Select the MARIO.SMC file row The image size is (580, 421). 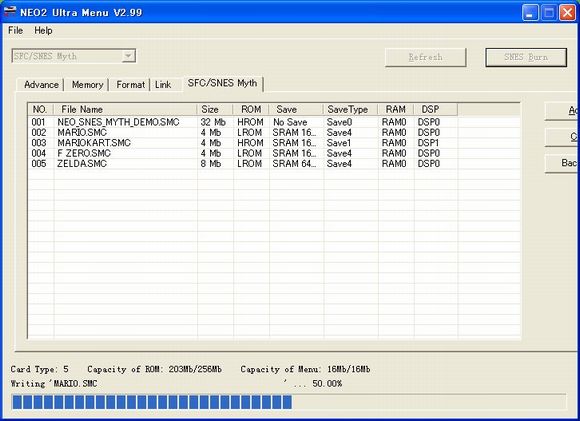click(x=274, y=132)
